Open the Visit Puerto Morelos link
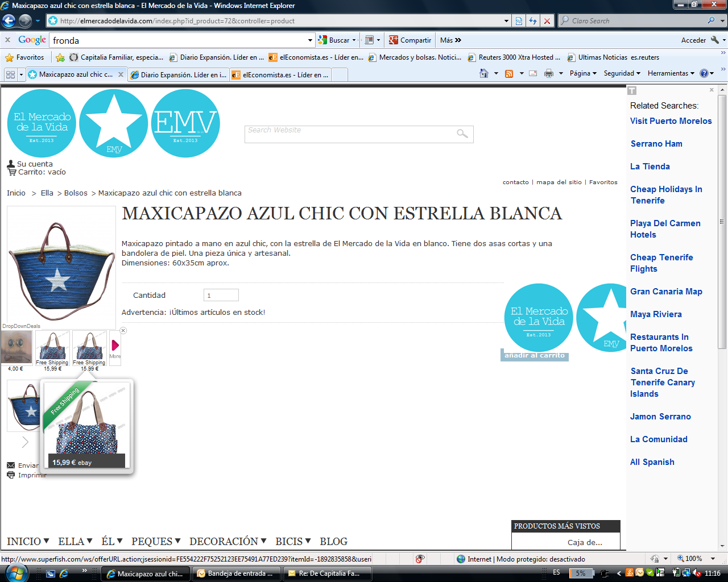Screen dimensions: 728x582 tap(671, 121)
